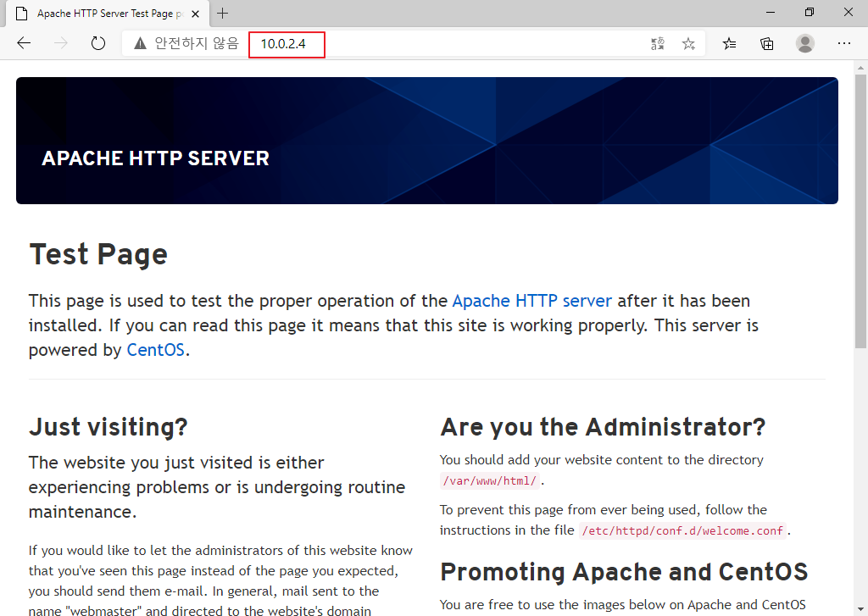Open the CentOS link
This screenshot has width=868, height=616.
[156, 350]
